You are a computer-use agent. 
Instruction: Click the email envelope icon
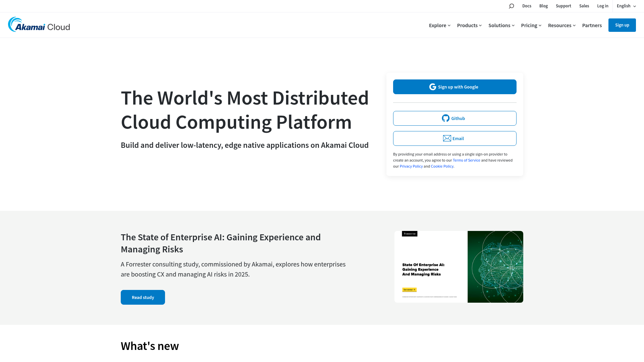[x=447, y=138]
